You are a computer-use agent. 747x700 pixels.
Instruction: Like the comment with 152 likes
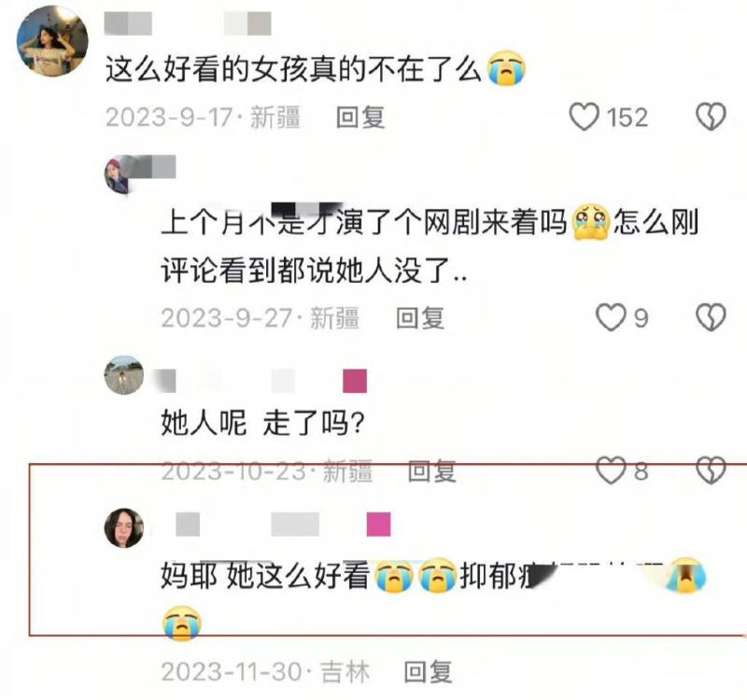tap(585, 117)
